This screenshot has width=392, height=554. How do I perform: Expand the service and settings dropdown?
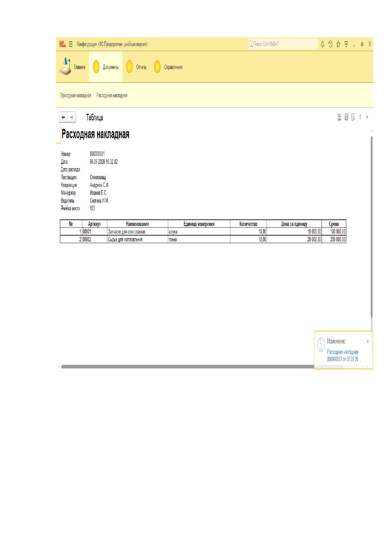coord(346,44)
